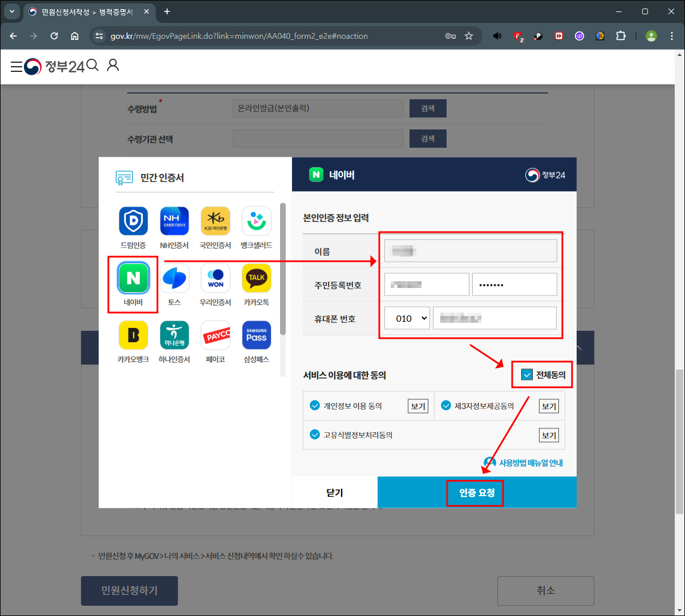Click the 수령방법 온라인발급 field

tap(318, 108)
